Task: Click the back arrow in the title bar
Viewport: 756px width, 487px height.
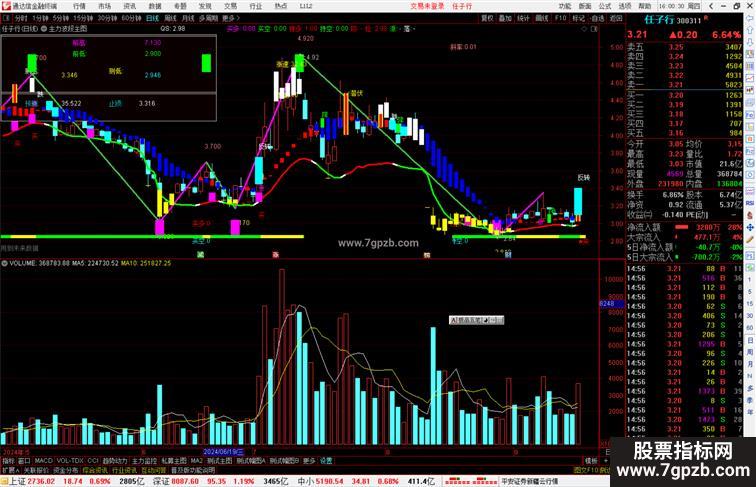Action: (x=711, y=6)
